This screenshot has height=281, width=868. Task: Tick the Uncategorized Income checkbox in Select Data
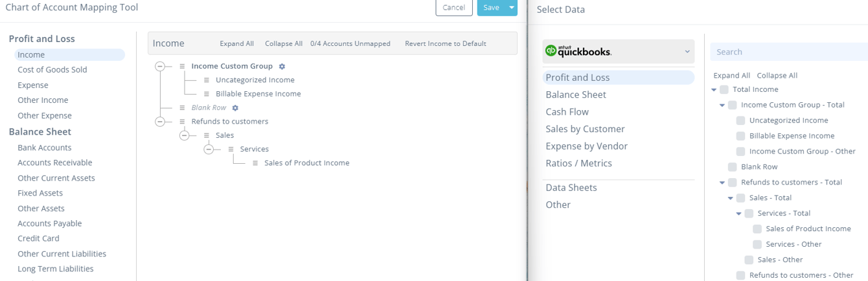click(740, 120)
